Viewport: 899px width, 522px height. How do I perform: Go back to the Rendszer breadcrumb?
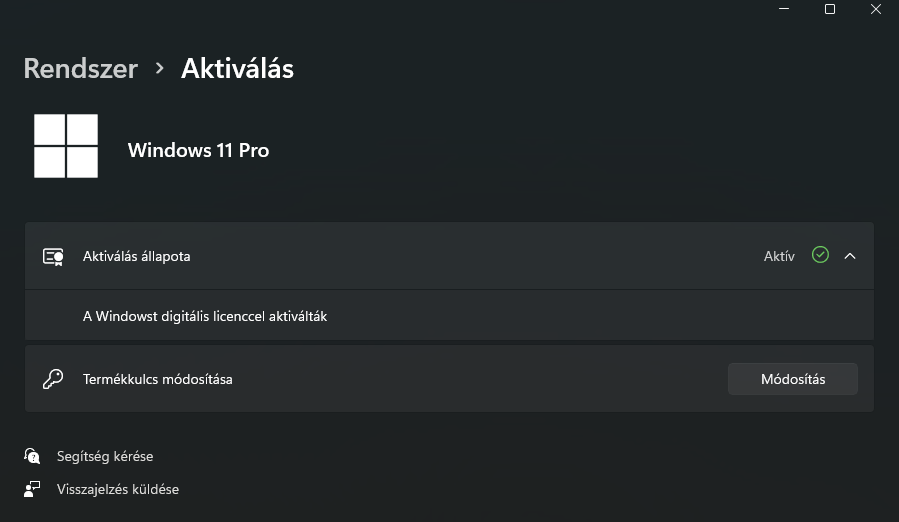click(80, 68)
